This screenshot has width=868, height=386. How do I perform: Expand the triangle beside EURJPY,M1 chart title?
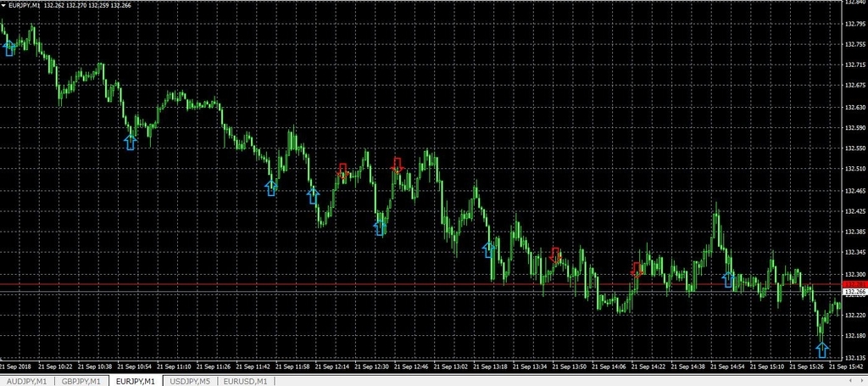3,5
